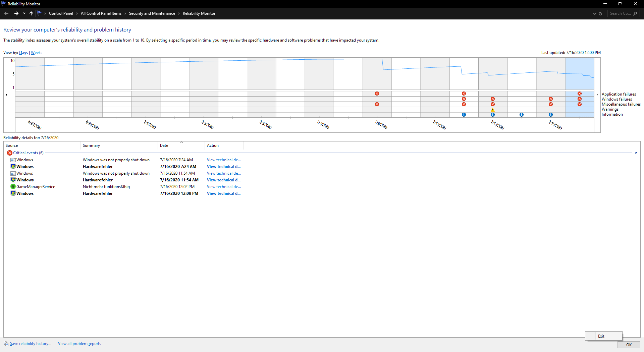The width and height of the screenshot is (644, 352).
Task: Collapse the Critical events group chevron
Action: pos(636,153)
